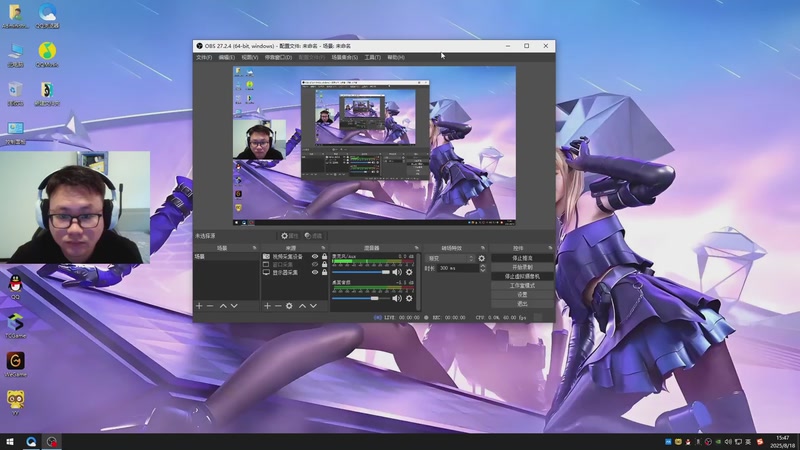800x450 pixels.
Task: Click the webcam overlay in OBS preview
Action: coord(259,140)
